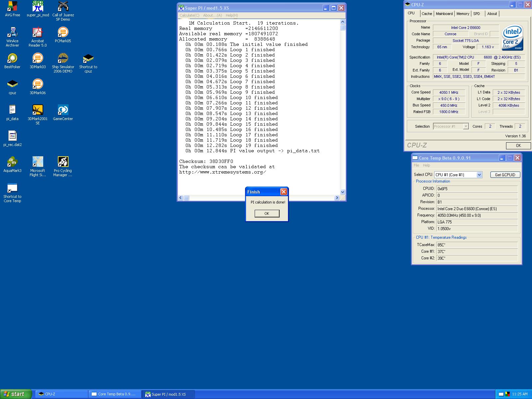Select the CPU tab in CPU-Z

tap(411, 13)
